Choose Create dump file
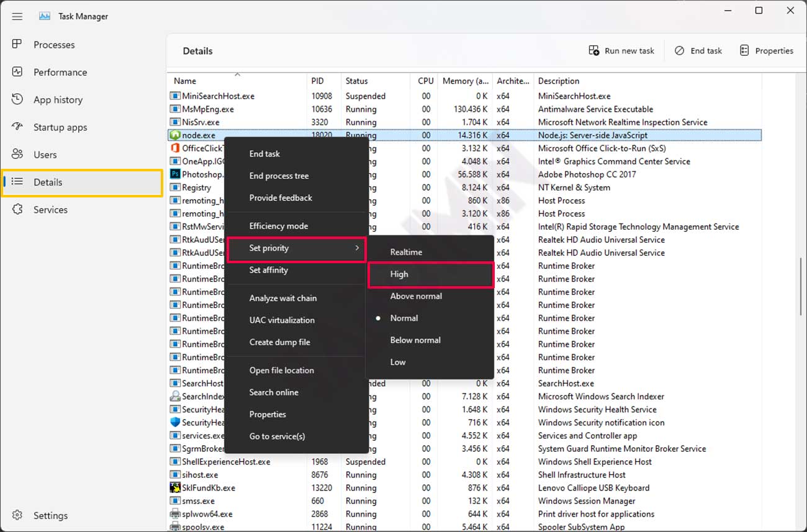 click(x=296, y=342)
